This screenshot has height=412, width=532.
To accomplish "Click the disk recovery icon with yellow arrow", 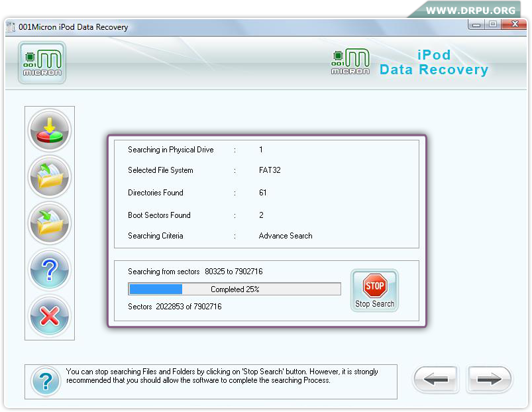I will pos(50,130).
